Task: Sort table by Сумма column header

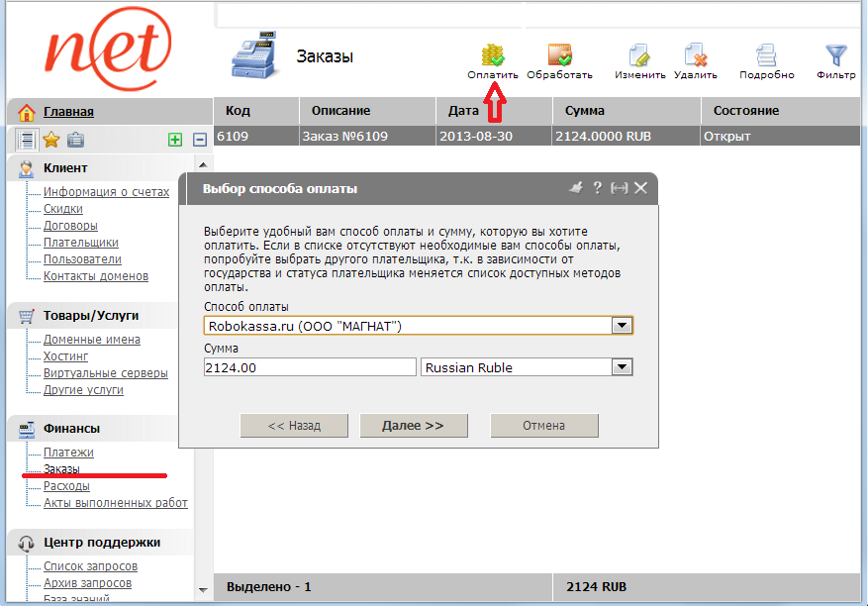Action: 584,111
